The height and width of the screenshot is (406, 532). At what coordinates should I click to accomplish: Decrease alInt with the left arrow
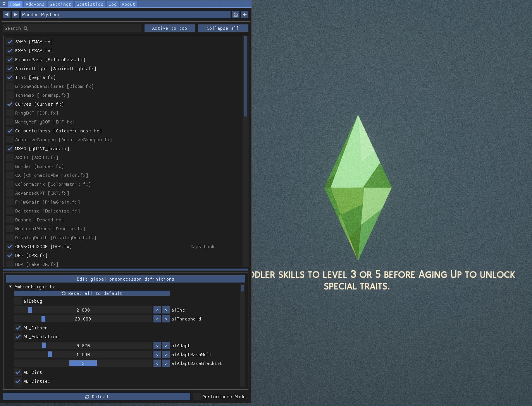pos(157,310)
